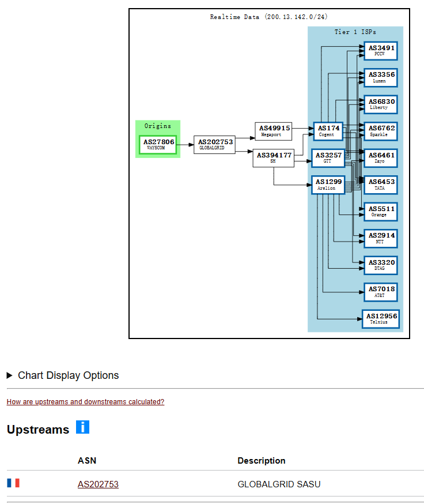
Task: Click the 'Description' column header
Action: pos(262,461)
